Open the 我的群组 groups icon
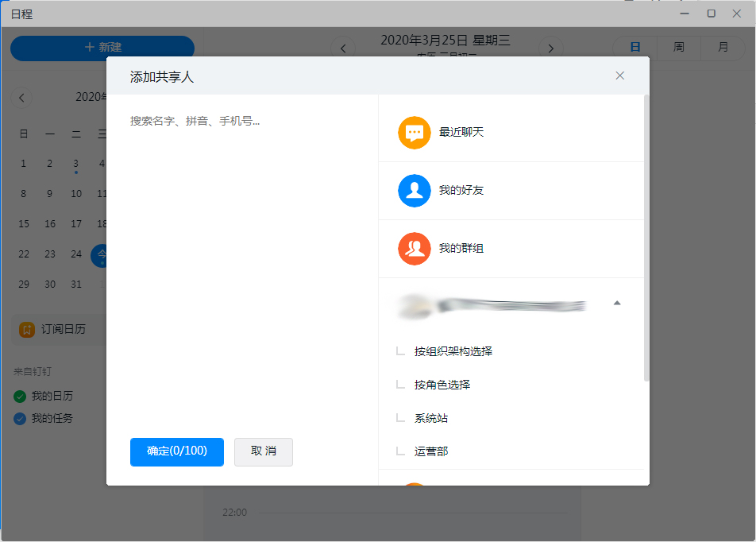Viewport: 756px width, 542px height. pyautogui.click(x=414, y=249)
